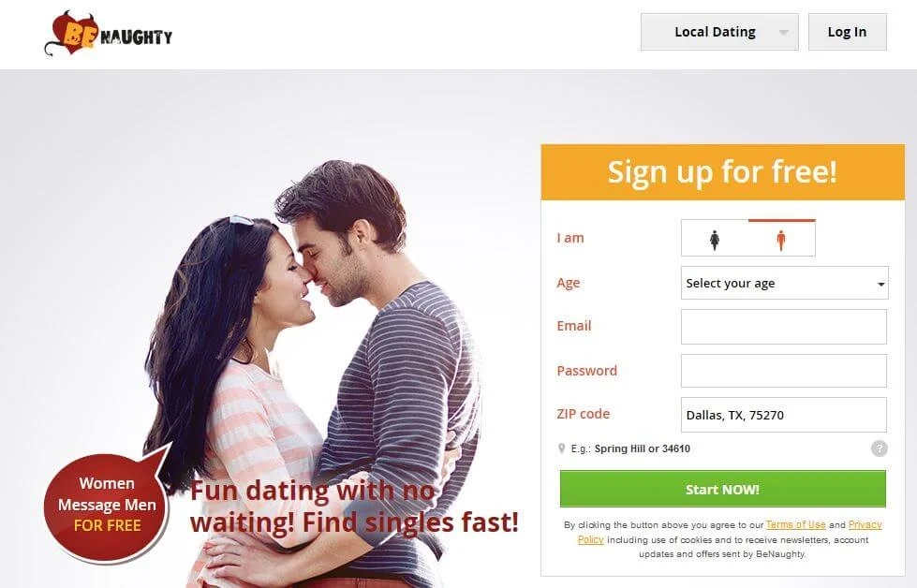Focus the Email input field

point(784,327)
